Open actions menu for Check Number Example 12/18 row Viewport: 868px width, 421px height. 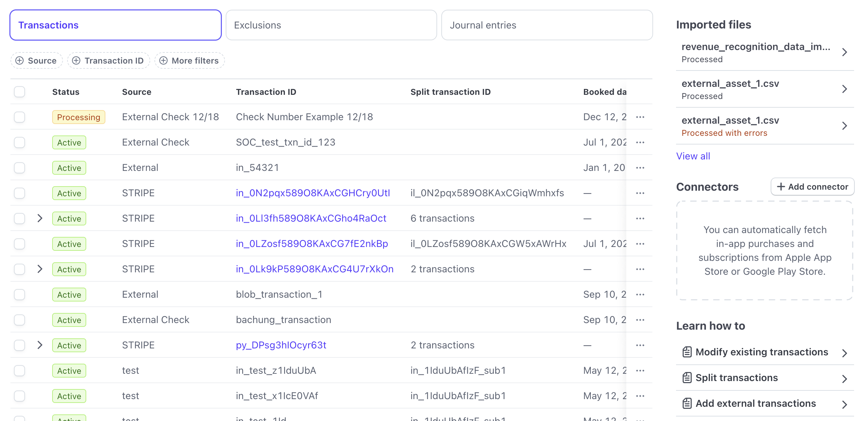[x=640, y=117]
